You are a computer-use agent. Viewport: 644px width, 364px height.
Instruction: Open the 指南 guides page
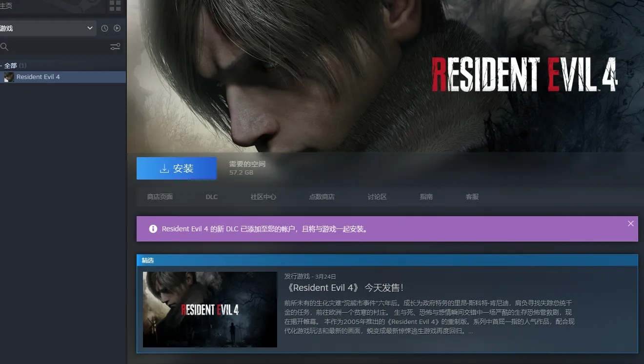pos(426,197)
